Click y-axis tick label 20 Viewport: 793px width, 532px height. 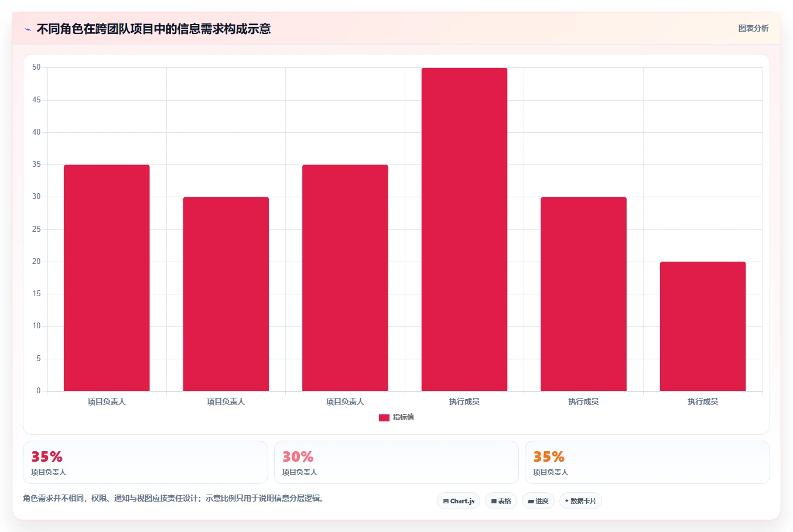pos(37,262)
